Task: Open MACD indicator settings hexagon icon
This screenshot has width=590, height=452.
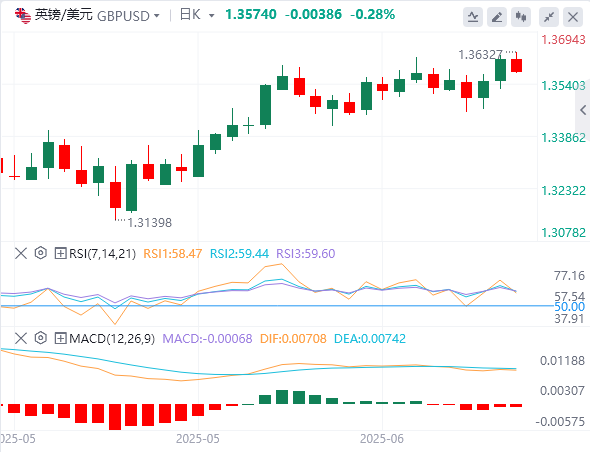Action: coord(41,338)
